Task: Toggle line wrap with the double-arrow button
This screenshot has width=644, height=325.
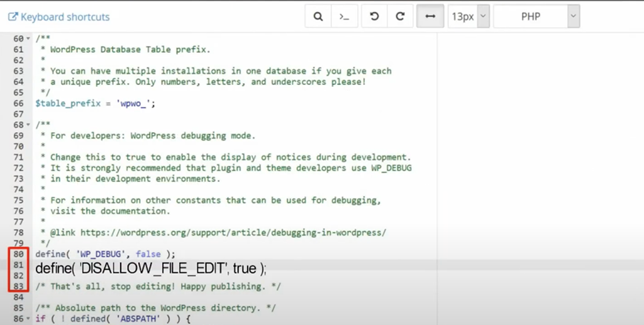Action: click(x=430, y=17)
